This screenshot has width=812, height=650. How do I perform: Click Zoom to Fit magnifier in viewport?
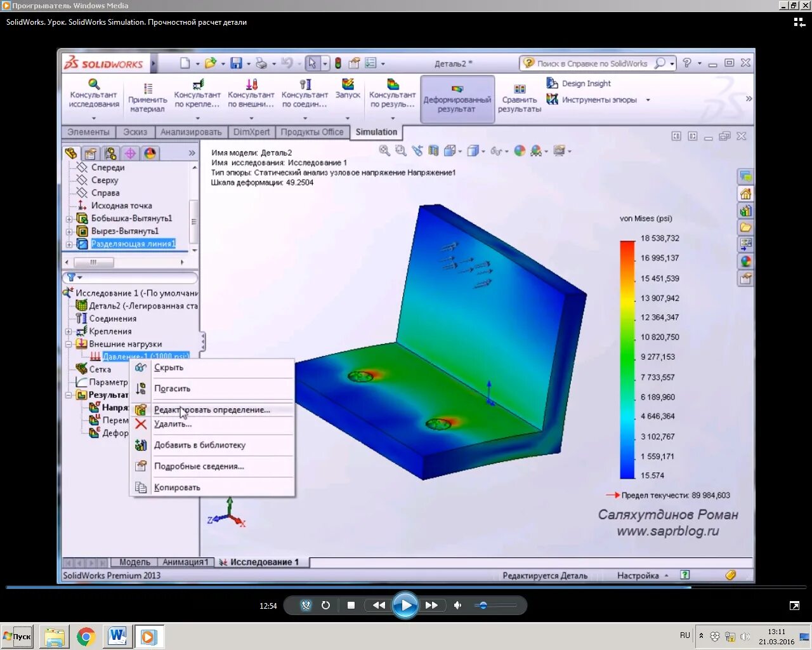click(x=384, y=150)
